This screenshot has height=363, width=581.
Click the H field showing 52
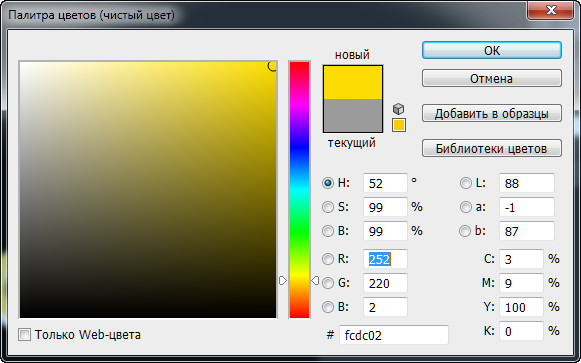pyautogui.click(x=385, y=183)
